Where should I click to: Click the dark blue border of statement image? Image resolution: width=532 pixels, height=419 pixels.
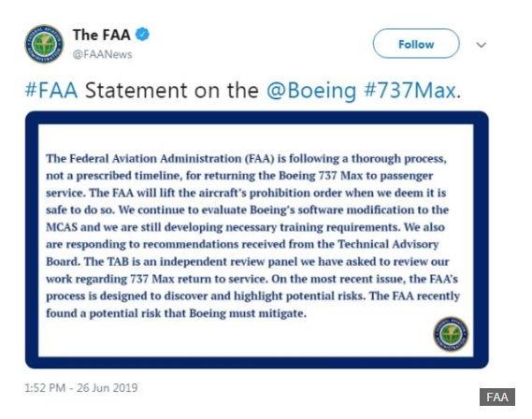tap(257, 118)
